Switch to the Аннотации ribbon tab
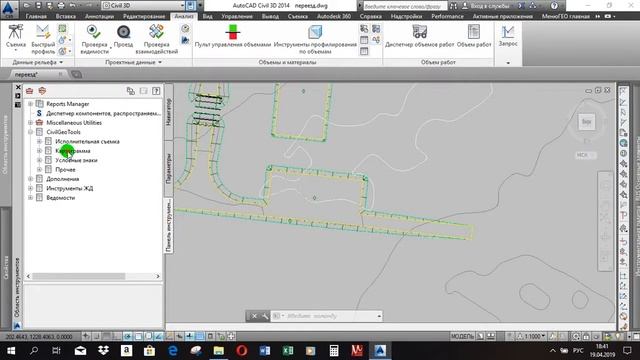The height and width of the screenshot is (360, 640). (100, 16)
